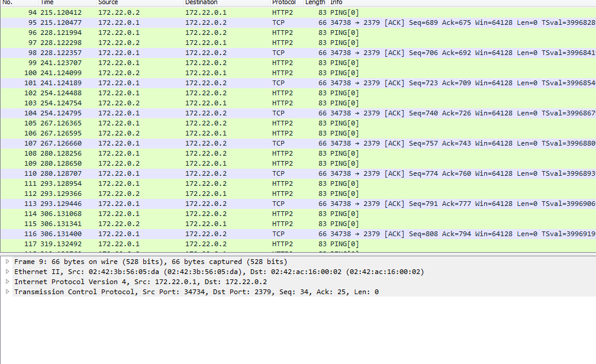The width and height of the screenshot is (596, 364).
Task: Sort packets by the Destination column header
Action: point(226,2)
